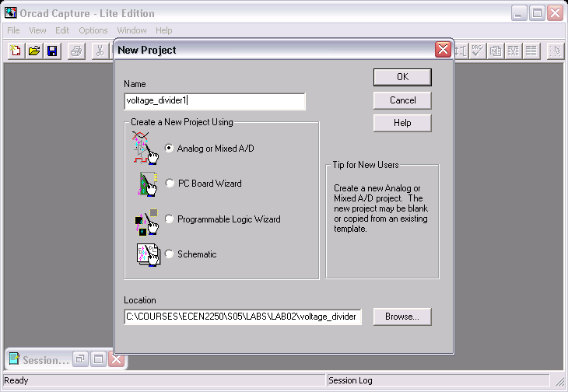The width and height of the screenshot is (568, 392).
Task: Open the File menu
Action: point(13,30)
